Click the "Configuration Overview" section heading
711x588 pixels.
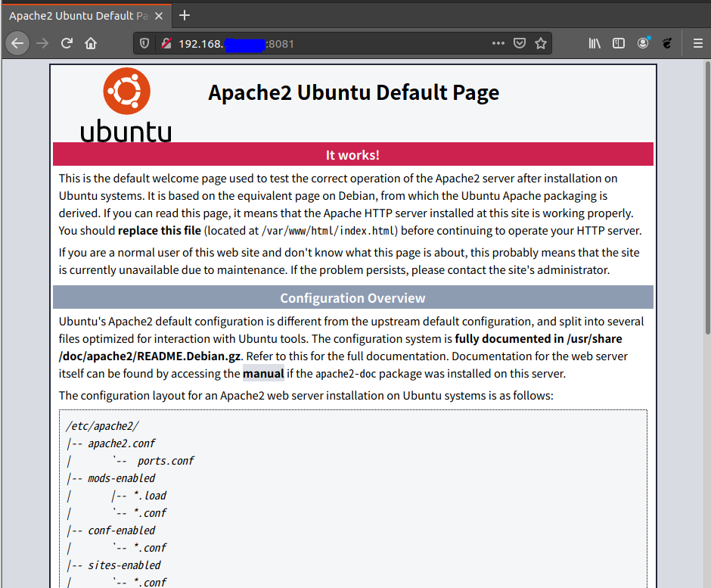tap(352, 297)
